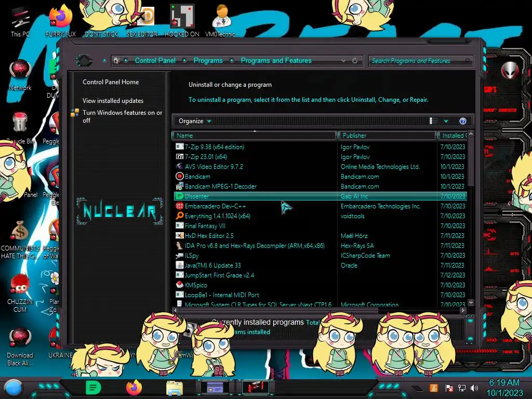The image size is (532, 399).
Task: Open the help question mark icon
Action: coord(463,121)
